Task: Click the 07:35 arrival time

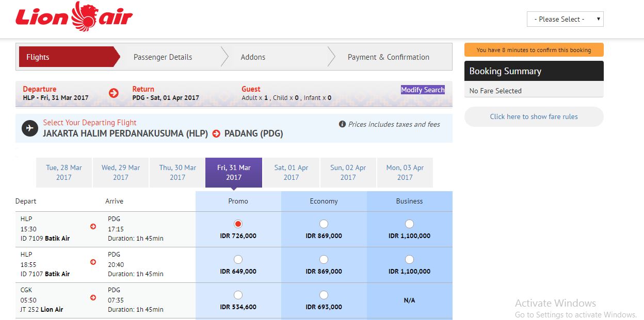Action: click(116, 300)
